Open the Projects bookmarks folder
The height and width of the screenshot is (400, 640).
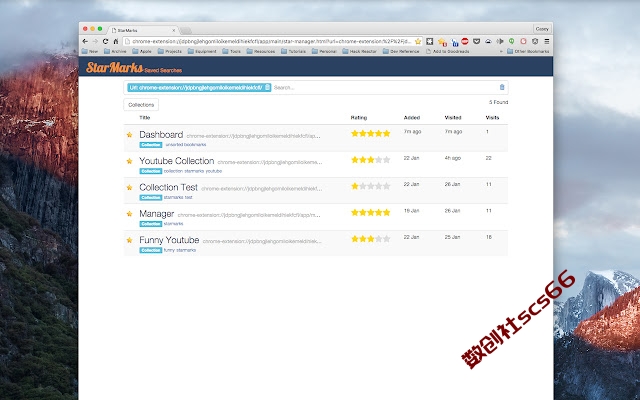coord(169,51)
